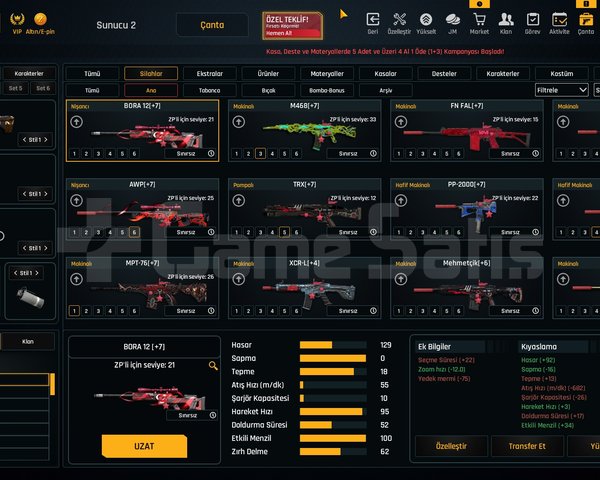Select the FN FAL[+7] weapon card
Image resolution: width=600 pixels, height=480 pixels.
point(466,131)
